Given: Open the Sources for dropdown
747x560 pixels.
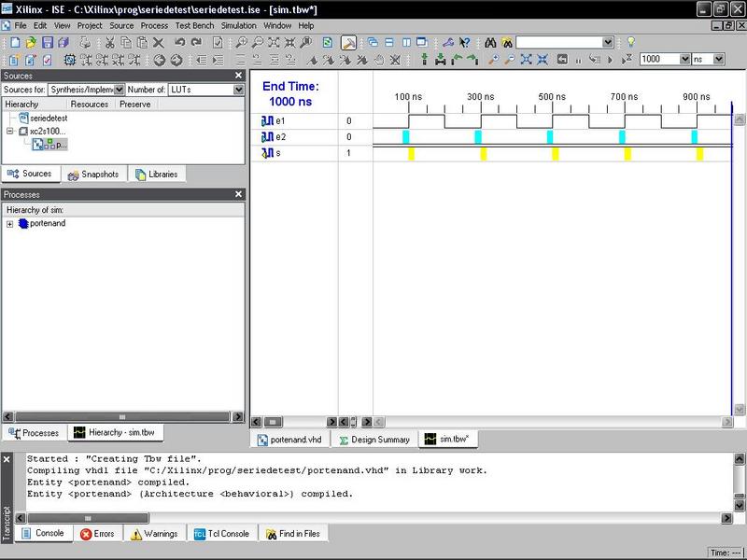Looking at the screenshot, I should [x=120, y=90].
